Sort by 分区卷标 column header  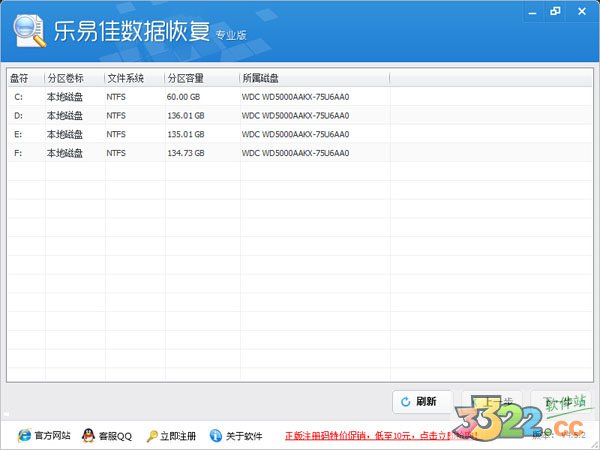point(75,78)
